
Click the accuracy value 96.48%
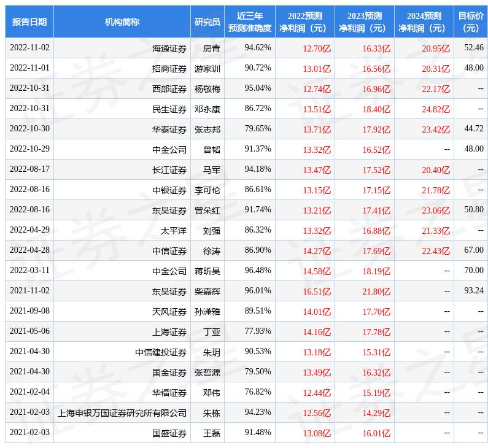(258, 271)
